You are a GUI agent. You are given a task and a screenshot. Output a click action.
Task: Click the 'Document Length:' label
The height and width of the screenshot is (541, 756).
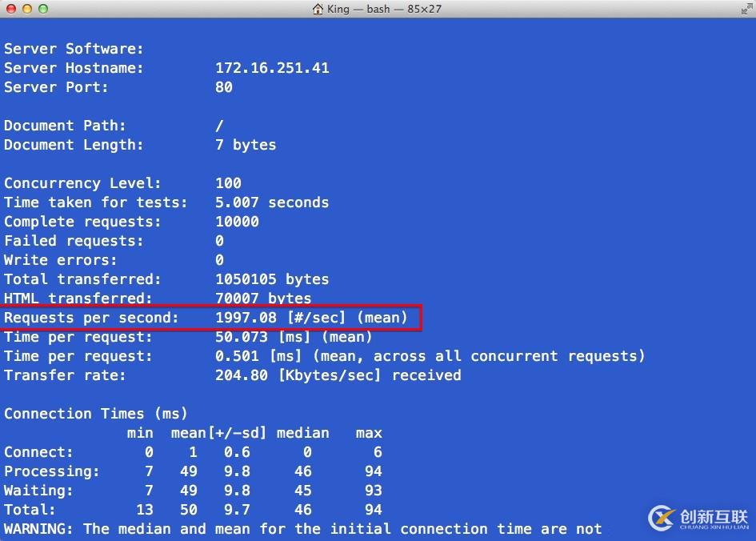74,145
